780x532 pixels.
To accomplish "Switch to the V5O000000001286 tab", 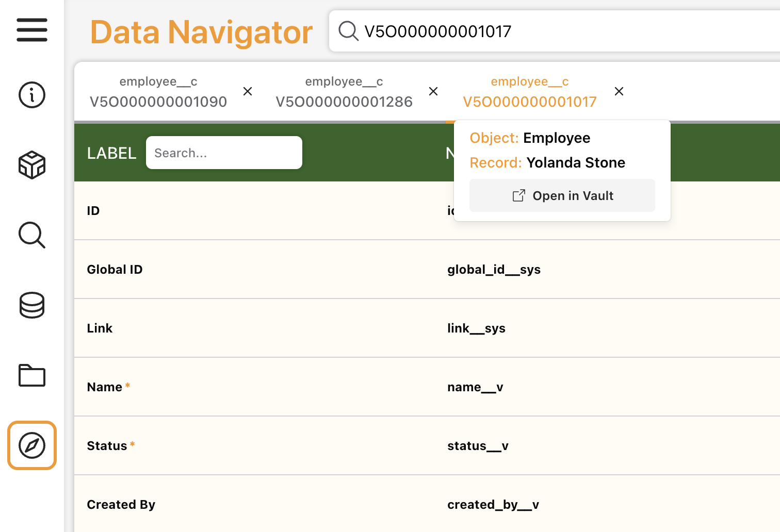I will [x=344, y=92].
